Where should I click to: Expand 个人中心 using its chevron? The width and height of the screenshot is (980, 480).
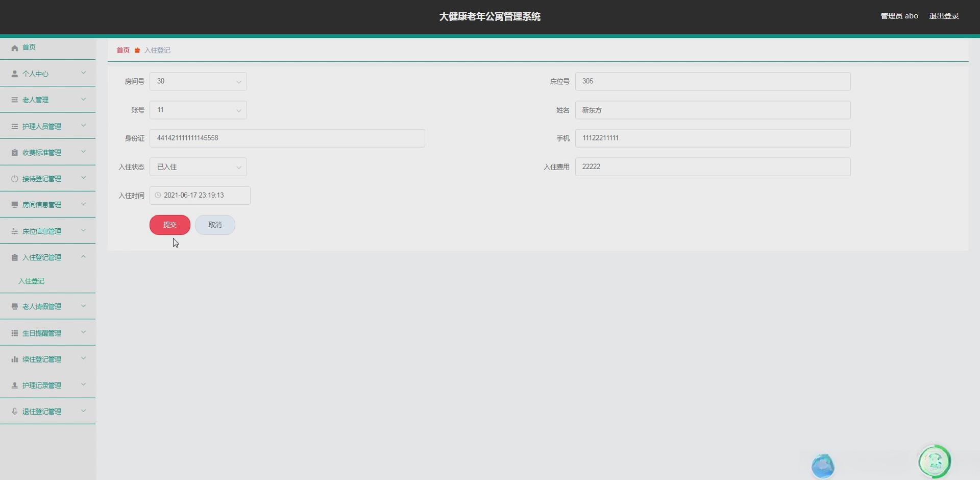(83, 73)
